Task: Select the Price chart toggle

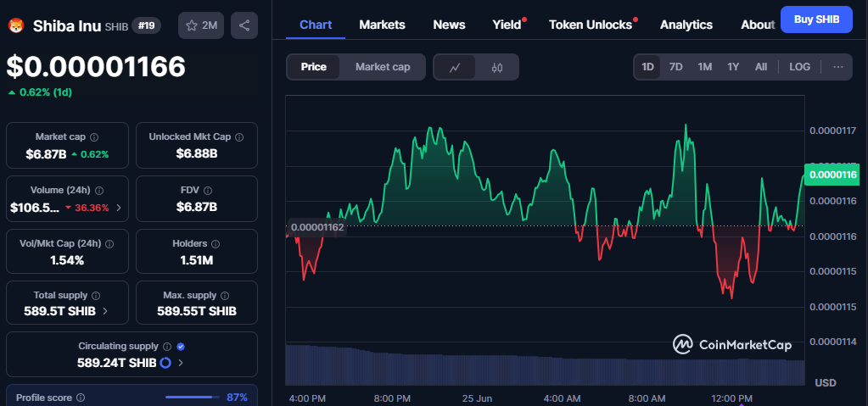Action: pos(313,67)
